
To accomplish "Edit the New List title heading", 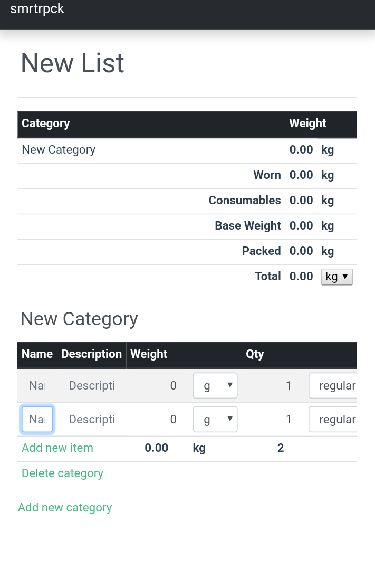I will tap(72, 63).
